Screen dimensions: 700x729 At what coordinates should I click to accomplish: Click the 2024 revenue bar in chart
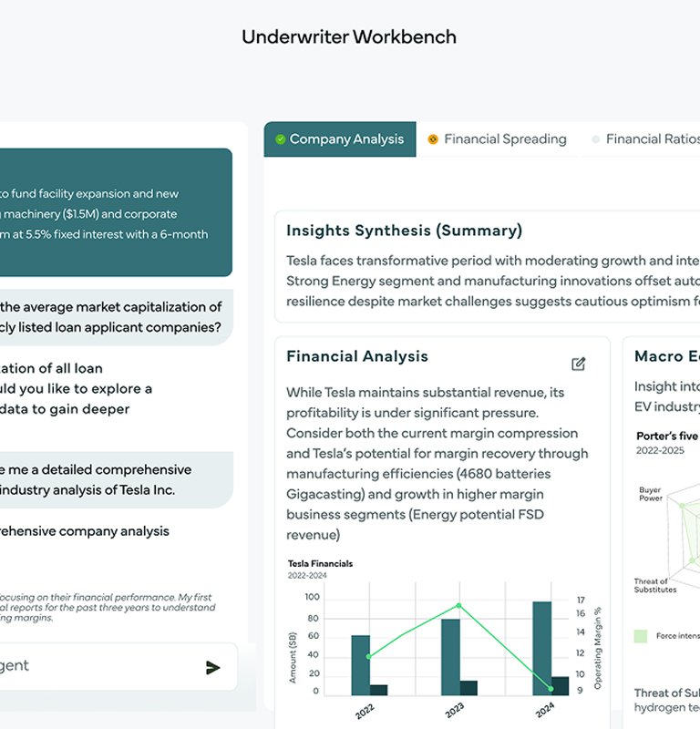[541, 649]
